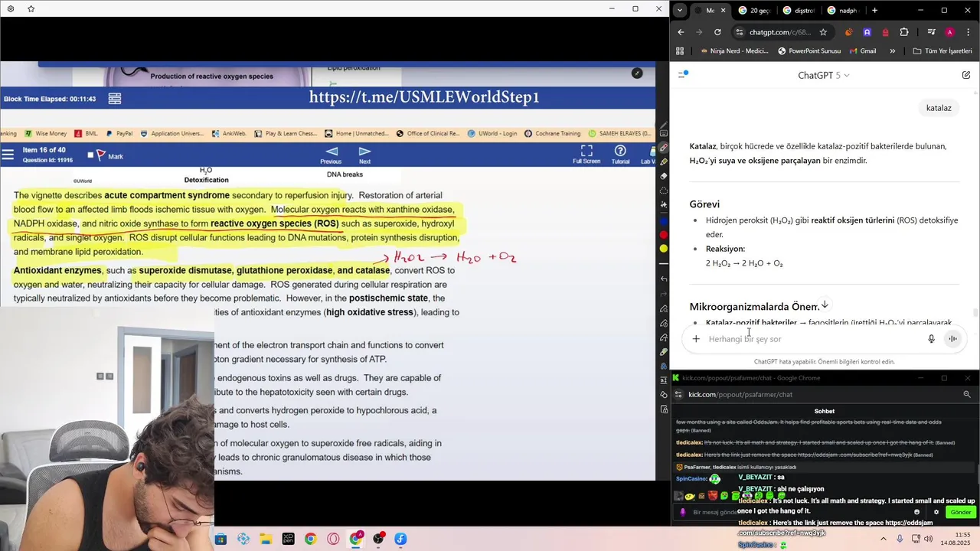The height and width of the screenshot is (551, 980).
Task: Open Wise Money bookmark in video browser
Action: [x=45, y=133]
